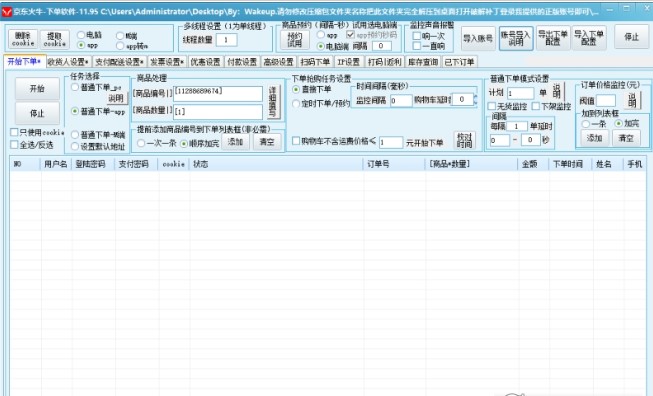Click the 购物车延时 spinner arrows
Screen dimensions: 653x396
point(475,100)
